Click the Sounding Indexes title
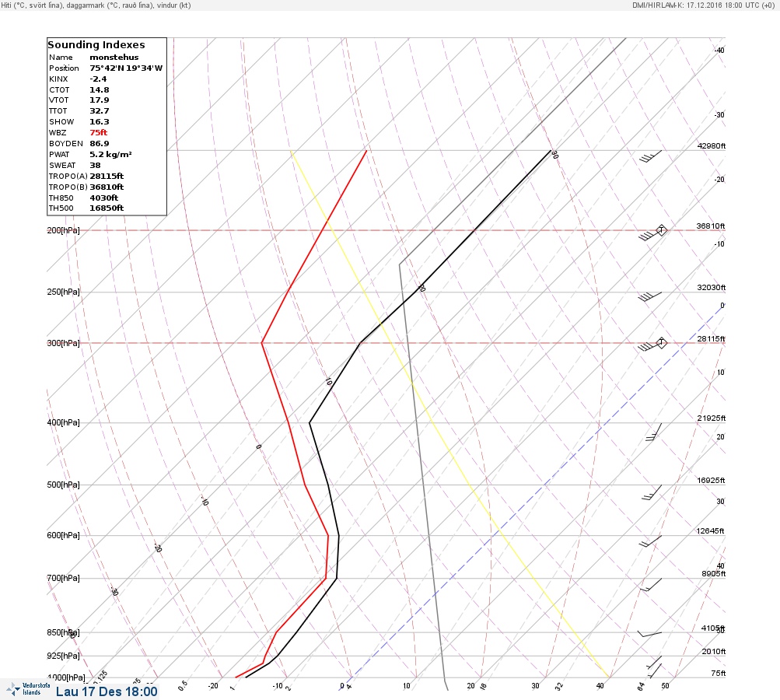Image resolution: width=780 pixels, height=700 pixels. coord(96,45)
